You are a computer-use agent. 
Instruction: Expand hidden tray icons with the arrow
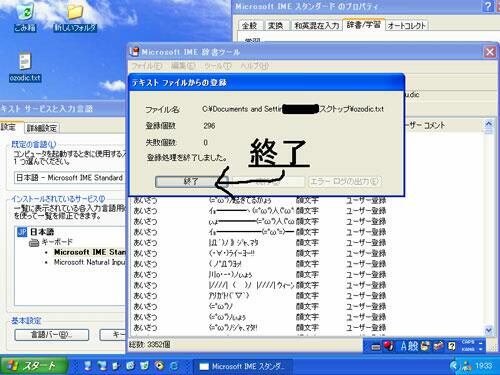point(453,366)
